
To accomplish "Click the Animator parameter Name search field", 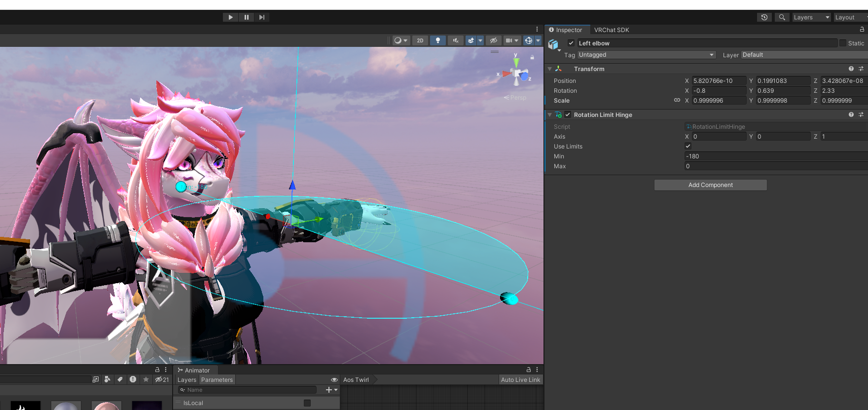I will point(247,390).
